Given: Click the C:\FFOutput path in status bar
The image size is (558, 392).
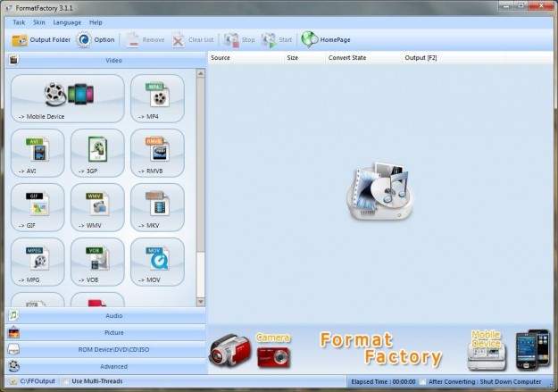Looking at the screenshot, I should pos(37,381).
